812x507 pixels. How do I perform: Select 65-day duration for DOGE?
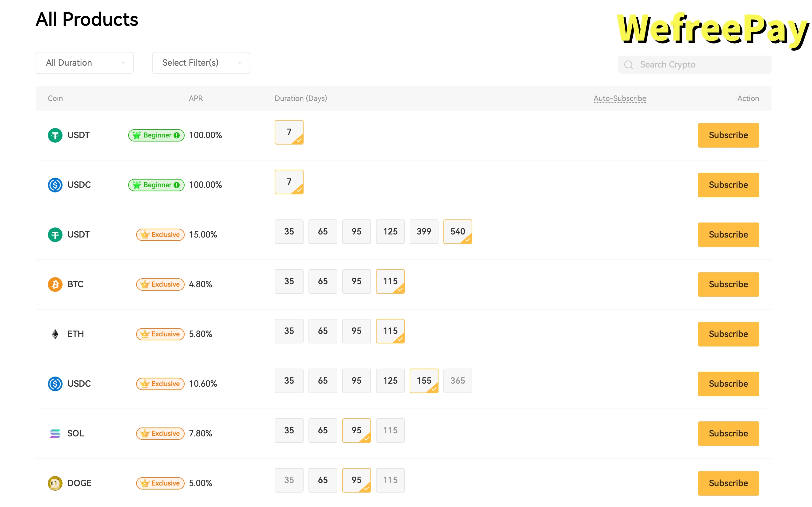click(x=323, y=480)
